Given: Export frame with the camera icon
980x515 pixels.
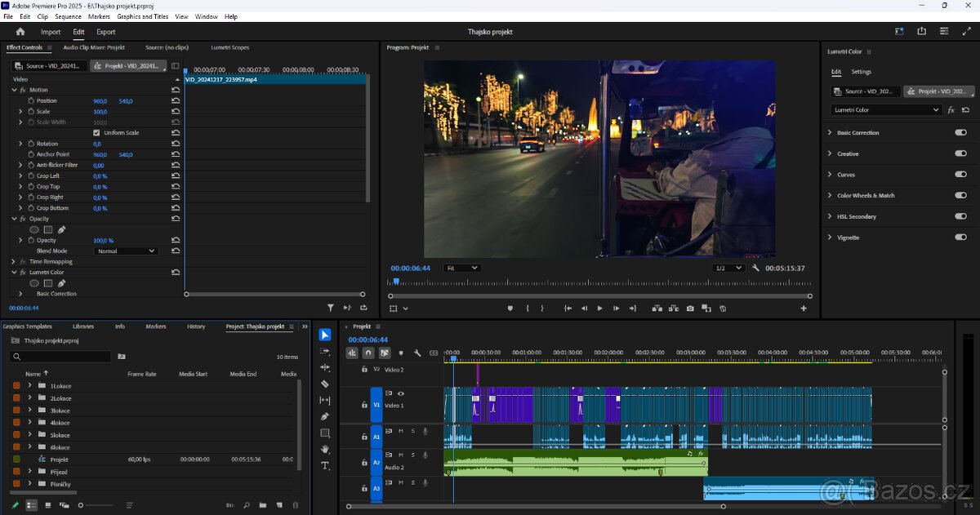Looking at the screenshot, I should point(690,309).
